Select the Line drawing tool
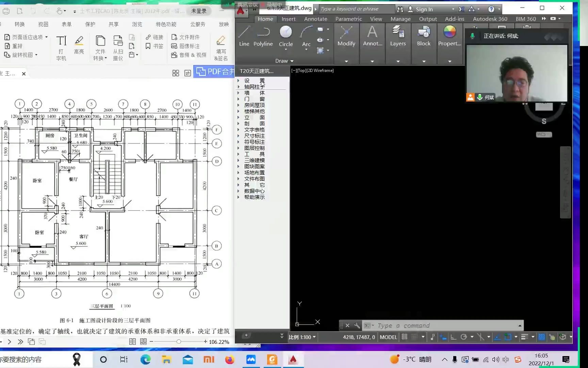This screenshot has width=588, height=368. 244,36
